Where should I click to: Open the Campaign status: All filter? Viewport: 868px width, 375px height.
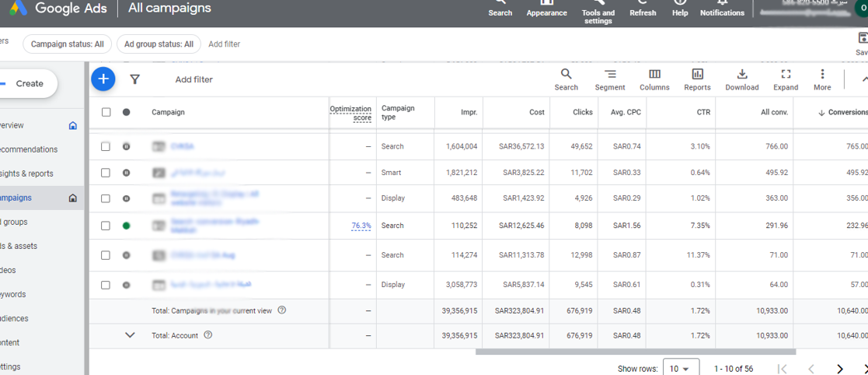click(x=67, y=44)
